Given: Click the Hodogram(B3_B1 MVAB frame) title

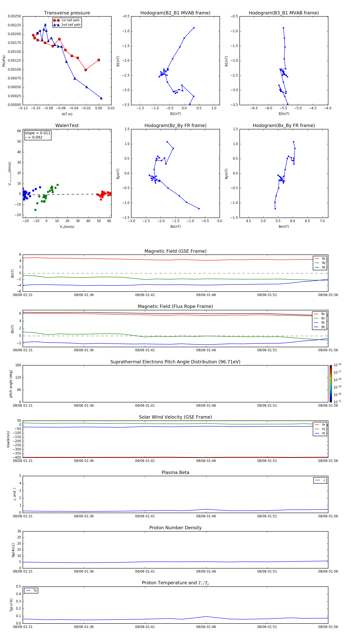Looking at the screenshot, I should click(x=284, y=13).
